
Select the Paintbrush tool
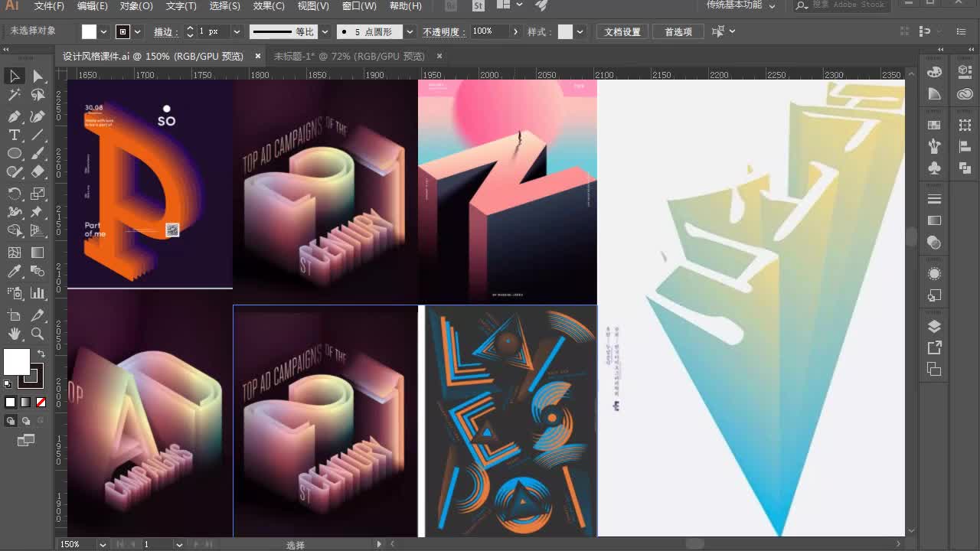pyautogui.click(x=38, y=153)
